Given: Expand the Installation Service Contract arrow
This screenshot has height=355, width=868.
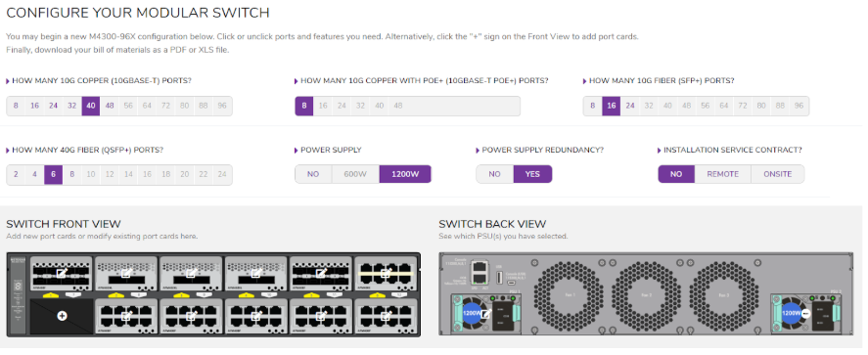Looking at the screenshot, I should click(x=660, y=151).
